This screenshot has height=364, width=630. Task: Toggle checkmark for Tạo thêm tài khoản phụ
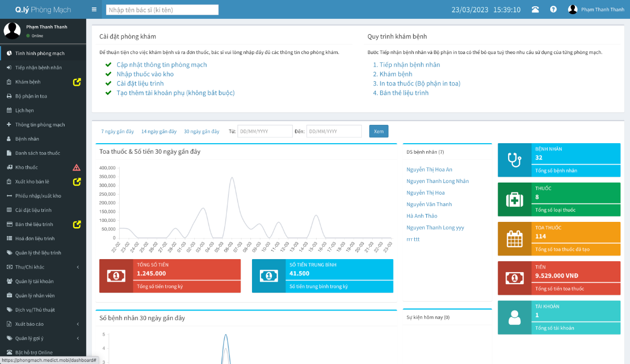point(109,91)
